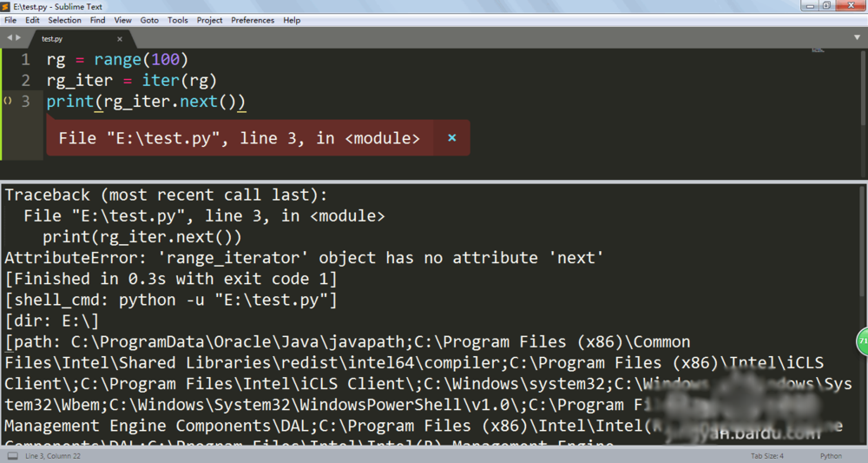This screenshot has height=463, width=868.
Task: Open the Goto menu
Action: pos(149,20)
